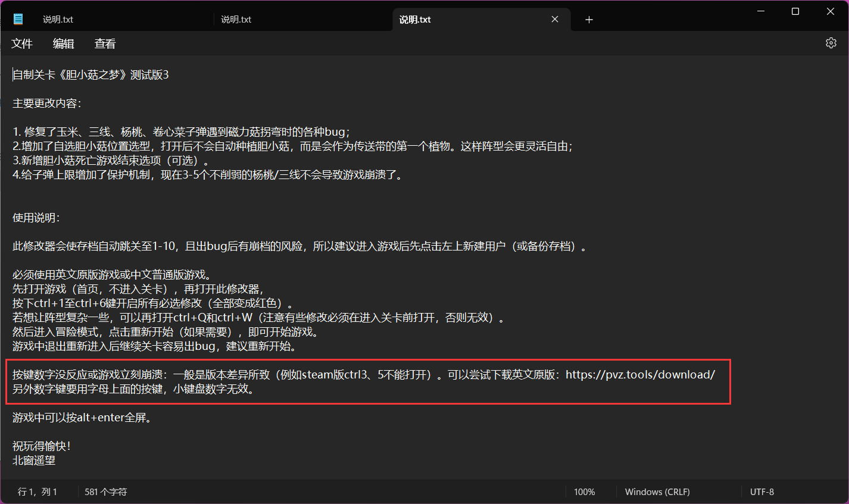849x504 pixels.
Task: Open the 文件 menu
Action: 22,43
